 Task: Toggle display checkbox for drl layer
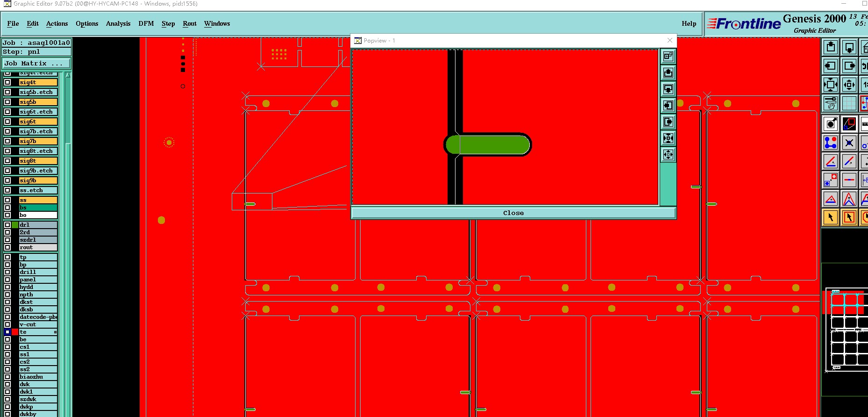coord(7,225)
